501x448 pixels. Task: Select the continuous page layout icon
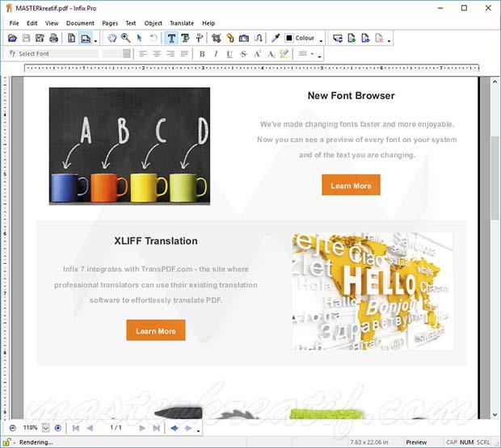click(x=85, y=38)
